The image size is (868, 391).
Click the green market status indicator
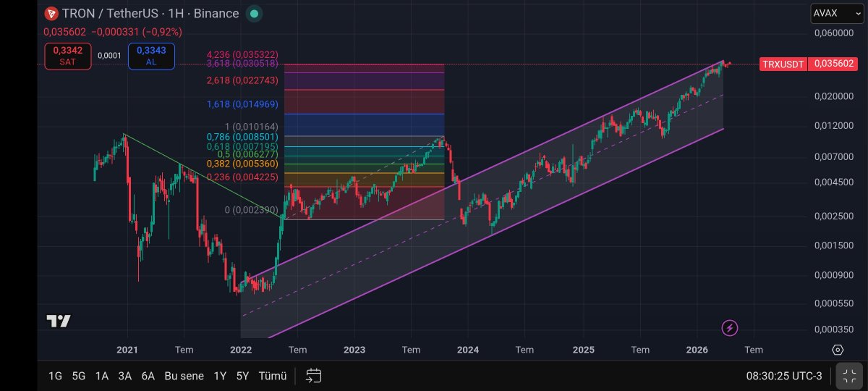(x=254, y=14)
